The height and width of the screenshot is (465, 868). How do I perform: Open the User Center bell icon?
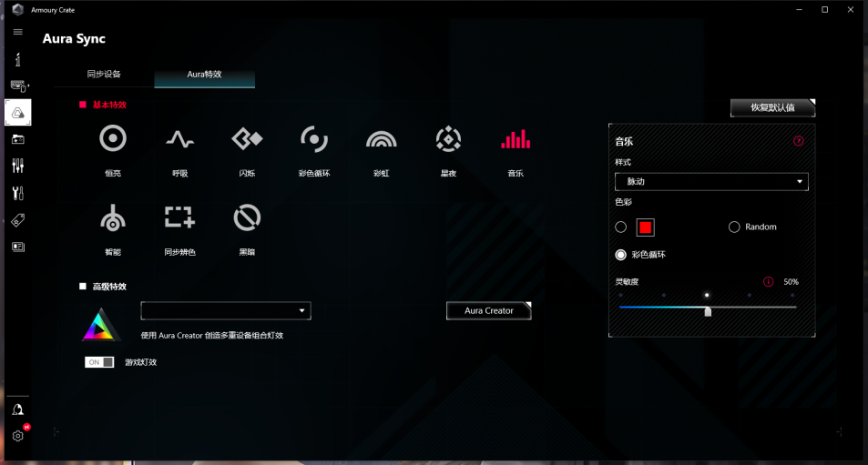(17, 409)
